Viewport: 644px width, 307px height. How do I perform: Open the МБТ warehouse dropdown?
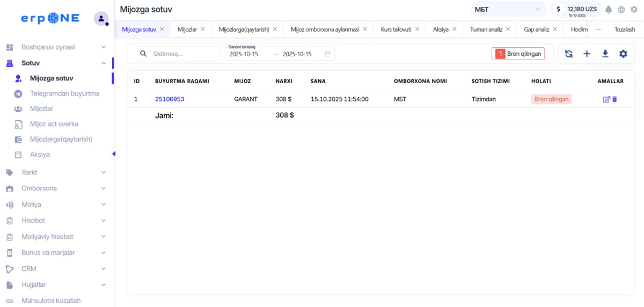pyautogui.click(x=508, y=10)
